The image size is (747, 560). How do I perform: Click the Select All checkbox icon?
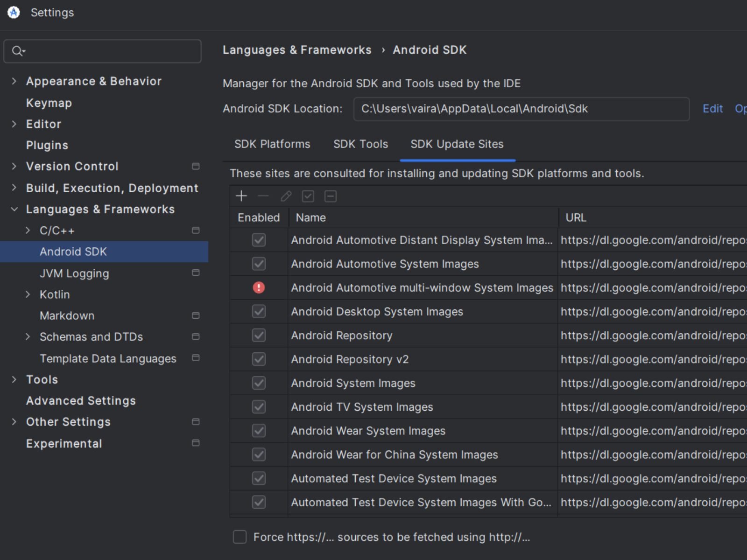pyautogui.click(x=308, y=196)
